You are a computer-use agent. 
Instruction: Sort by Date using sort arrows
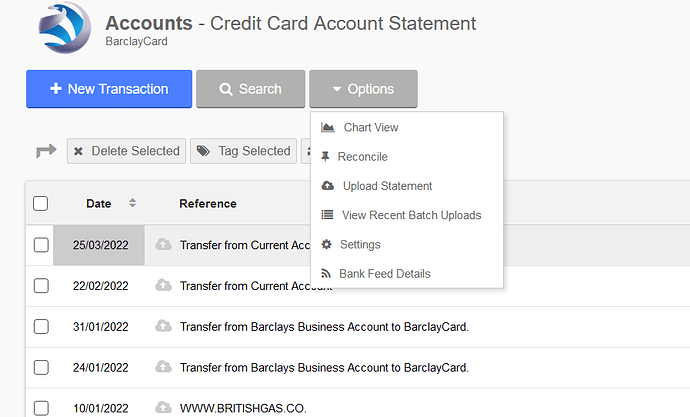click(132, 203)
